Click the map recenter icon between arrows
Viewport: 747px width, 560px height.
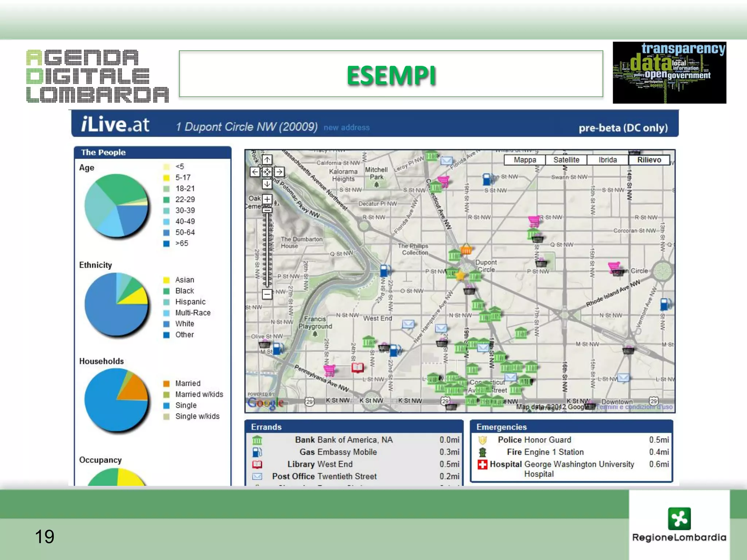pyautogui.click(x=267, y=172)
